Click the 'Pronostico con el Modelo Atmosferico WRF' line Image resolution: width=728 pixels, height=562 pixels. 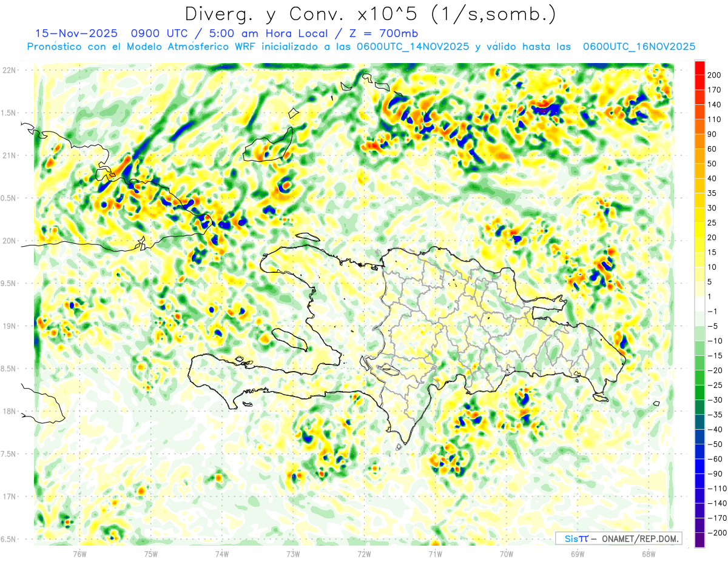[x=141, y=47]
